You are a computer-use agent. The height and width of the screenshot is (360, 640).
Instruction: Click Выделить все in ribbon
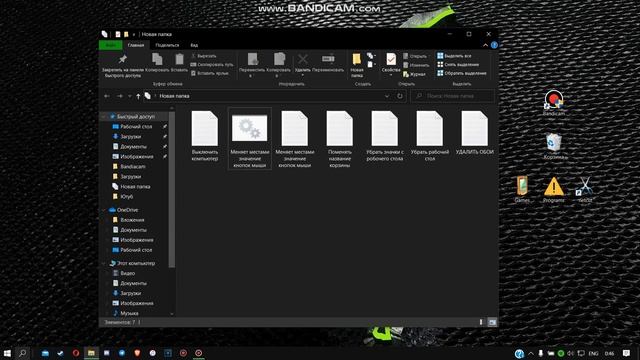[454, 56]
